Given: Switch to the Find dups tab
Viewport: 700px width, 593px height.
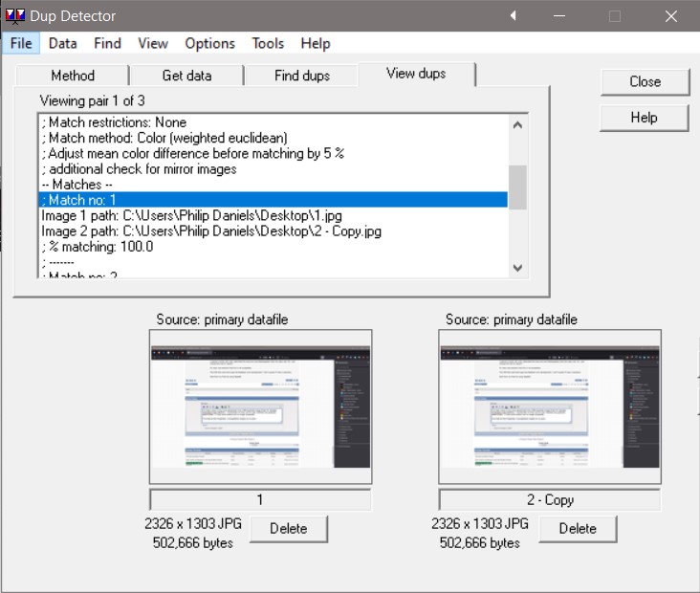Looking at the screenshot, I should pyautogui.click(x=302, y=76).
